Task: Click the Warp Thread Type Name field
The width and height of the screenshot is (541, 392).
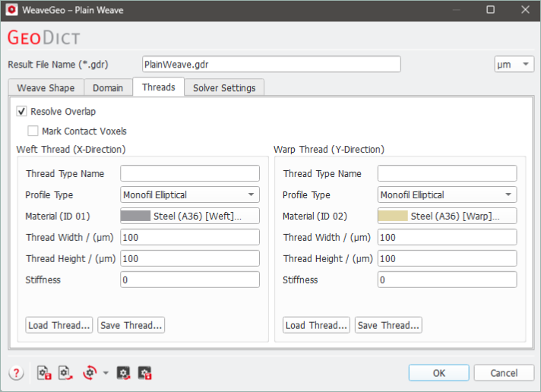Action: point(447,173)
